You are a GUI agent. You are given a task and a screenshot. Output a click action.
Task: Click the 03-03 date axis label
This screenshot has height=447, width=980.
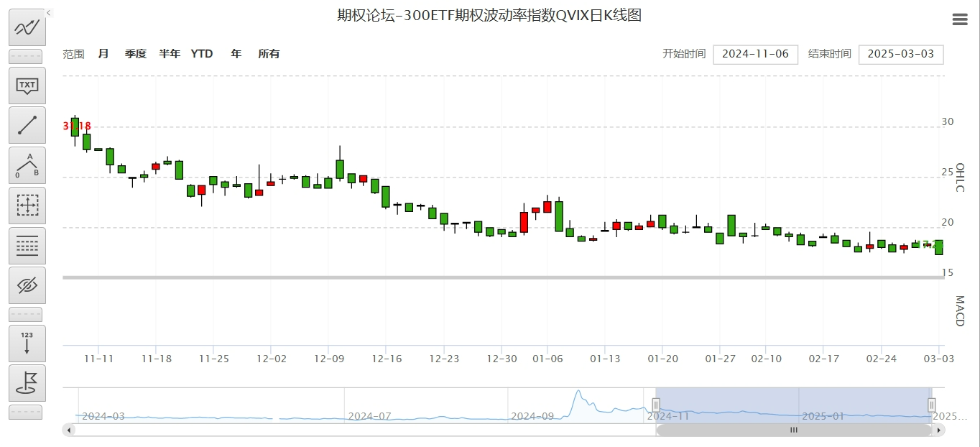point(938,359)
